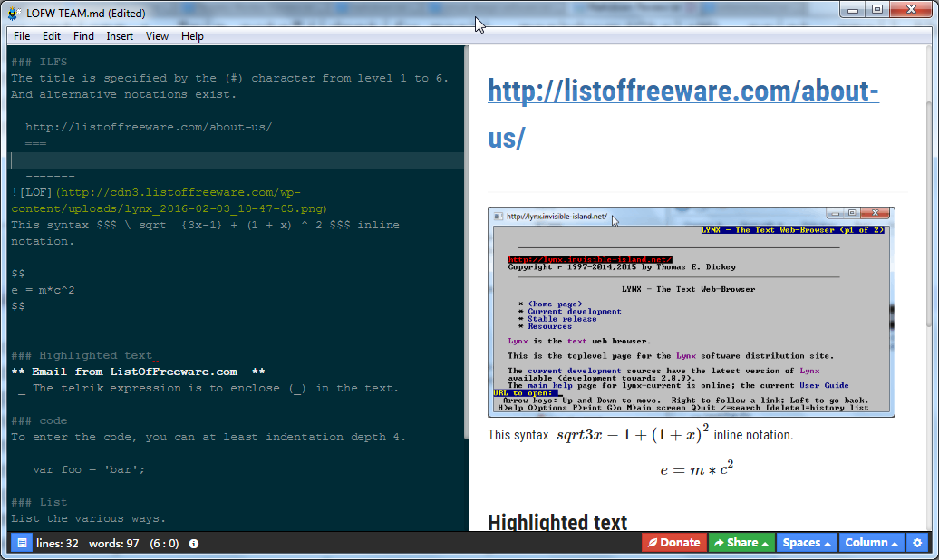This screenshot has height=560, width=939.
Task: Click the 'http://listoffreeware.com/about-us/' line in editor
Action: tap(149, 127)
